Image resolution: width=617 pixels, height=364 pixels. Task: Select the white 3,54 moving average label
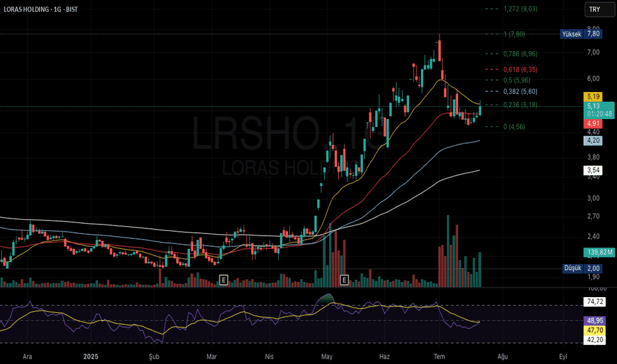(x=593, y=170)
